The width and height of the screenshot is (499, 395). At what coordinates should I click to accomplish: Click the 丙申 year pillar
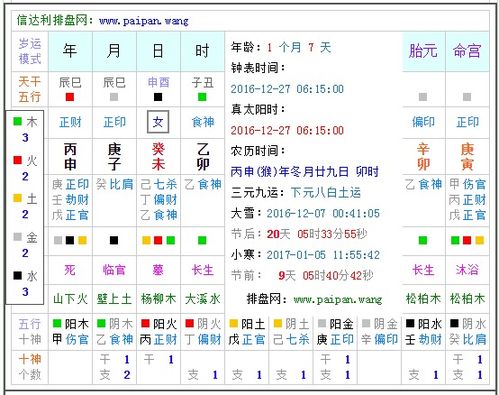(x=70, y=157)
